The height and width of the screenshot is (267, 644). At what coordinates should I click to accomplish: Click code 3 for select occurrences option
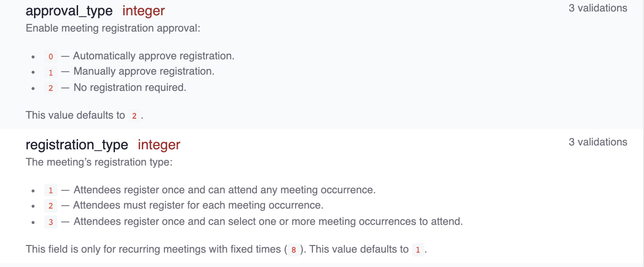click(x=51, y=222)
